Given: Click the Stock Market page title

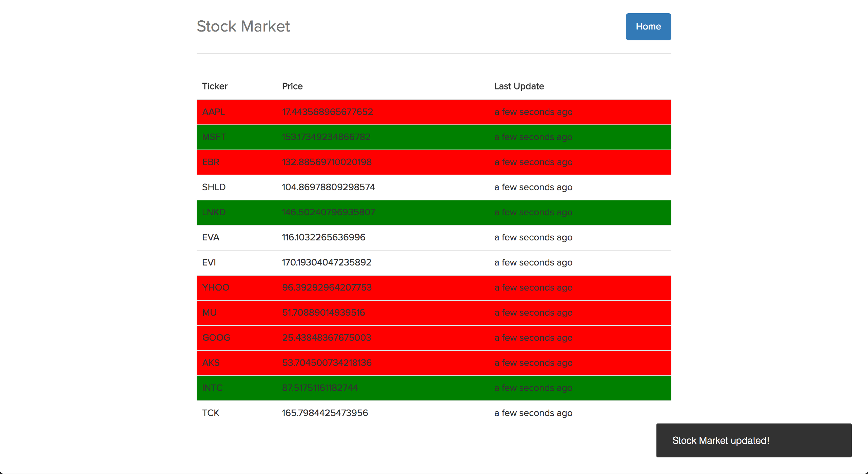Looking at the screenshot, I should [243, 26].
